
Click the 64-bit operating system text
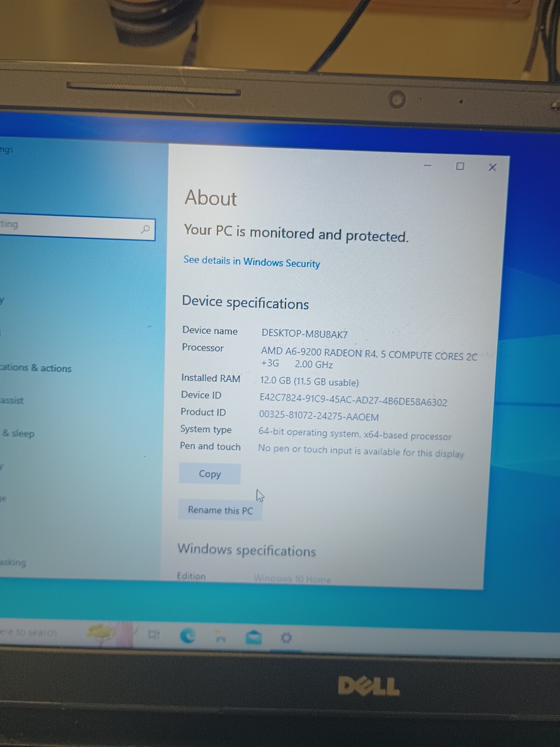(x=355, y=434)
